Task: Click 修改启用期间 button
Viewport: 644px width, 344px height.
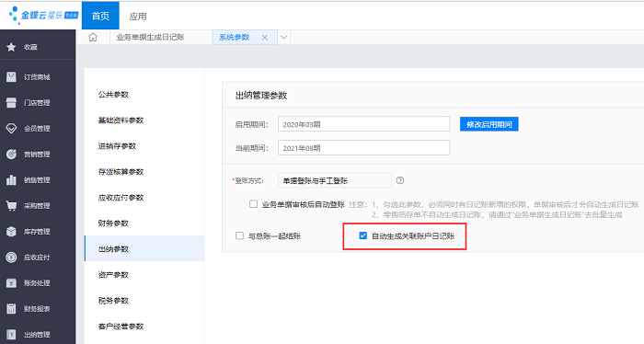Action: (489, 124)
